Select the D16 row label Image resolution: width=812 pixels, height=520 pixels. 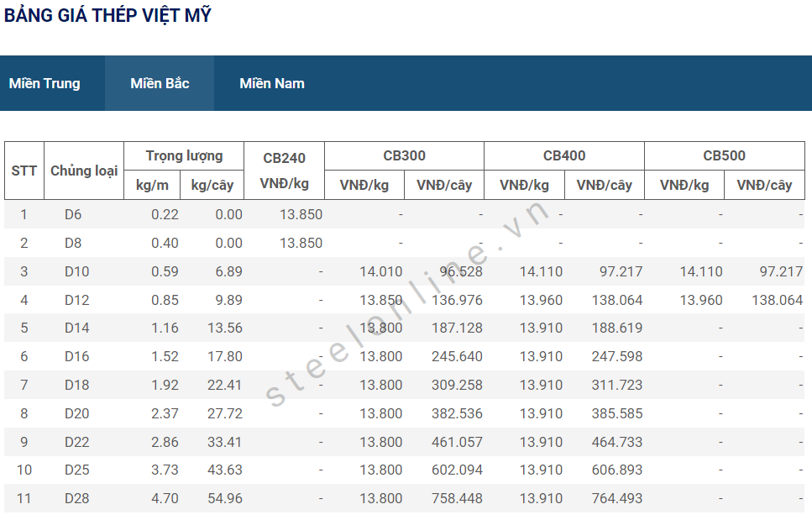tap(76, 356)
